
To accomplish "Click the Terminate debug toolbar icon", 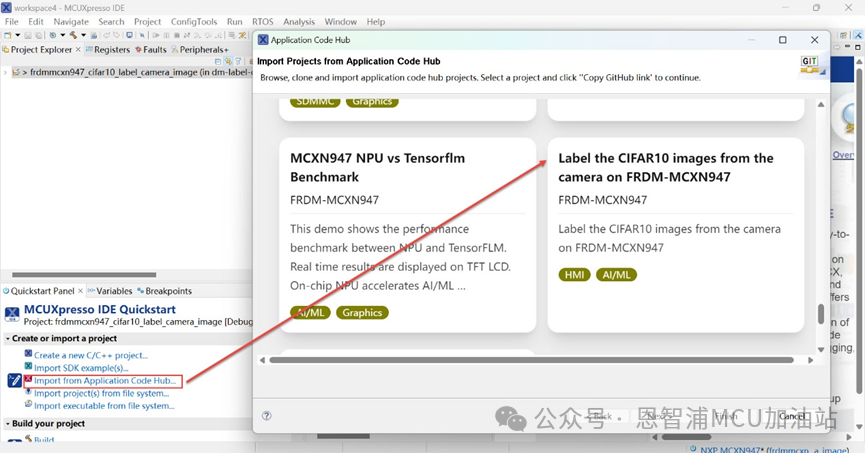I will pyautogui.click(x=177, y=35).
